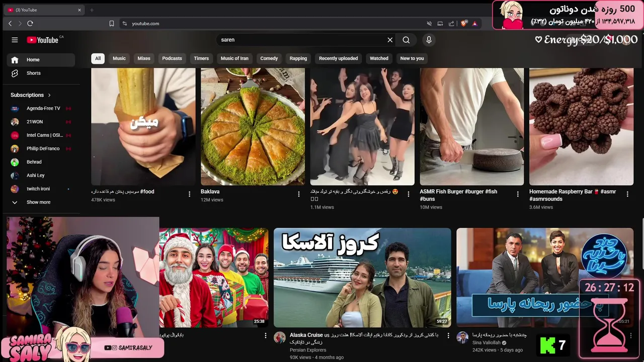Open more options for the Baklava short
The height and width of the screenshot is (362, 644).
299,194
